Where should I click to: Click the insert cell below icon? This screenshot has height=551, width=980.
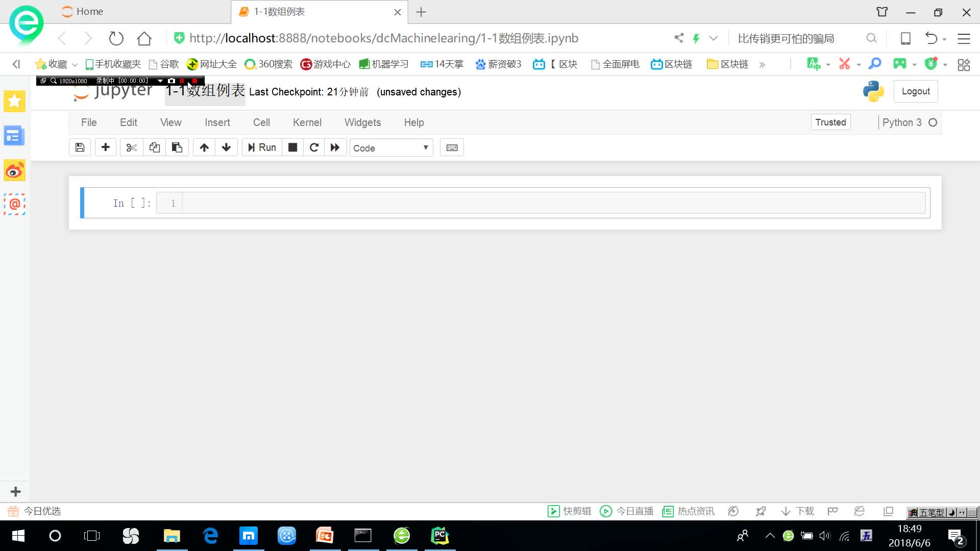coord(105,147)
